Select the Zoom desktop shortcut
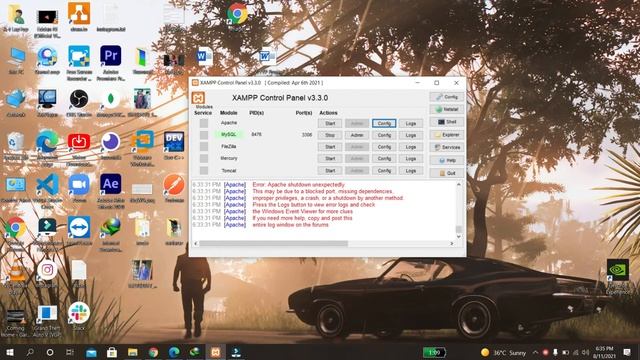 coord(79,184)
